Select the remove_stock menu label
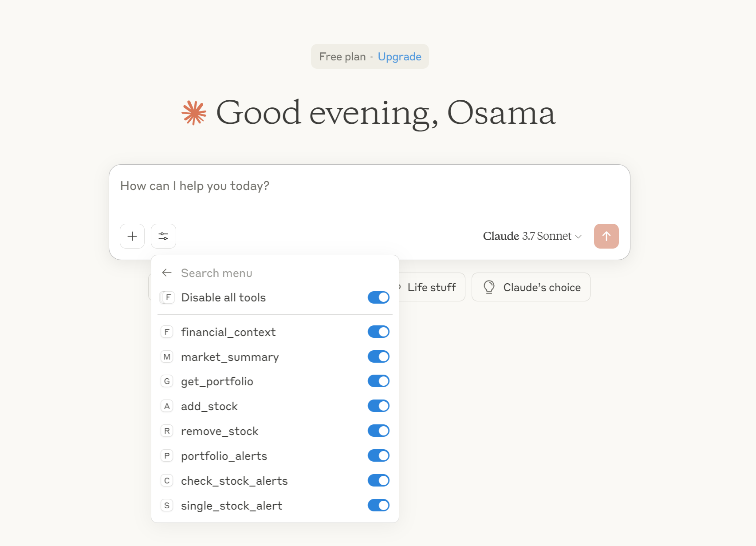 pyautogui.click(x=220, y=431)
